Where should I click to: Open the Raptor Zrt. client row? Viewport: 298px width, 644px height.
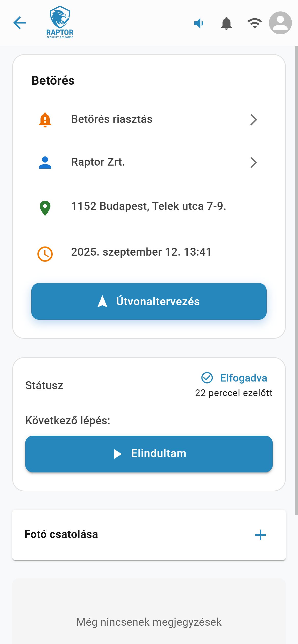[149, 162]
